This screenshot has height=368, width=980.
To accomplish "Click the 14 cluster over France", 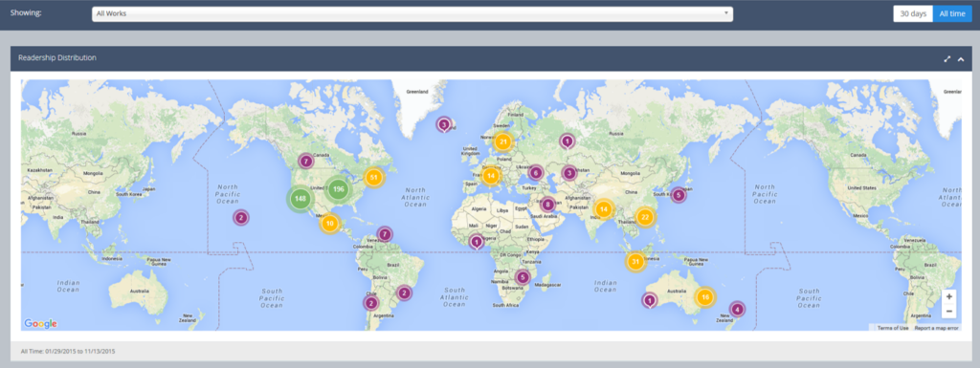I will tap(491, 176).
